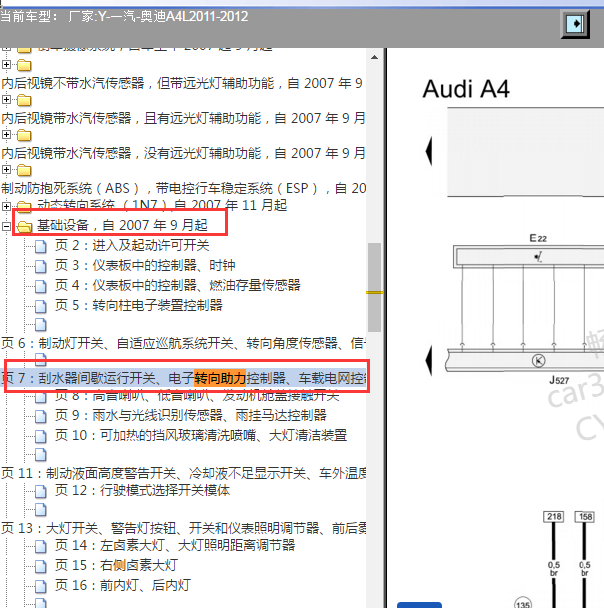Screen dimensions: 604x608
Task: Select 基础设备，自 2007 年 9 月起 folder label
Action: pos(122,225)
